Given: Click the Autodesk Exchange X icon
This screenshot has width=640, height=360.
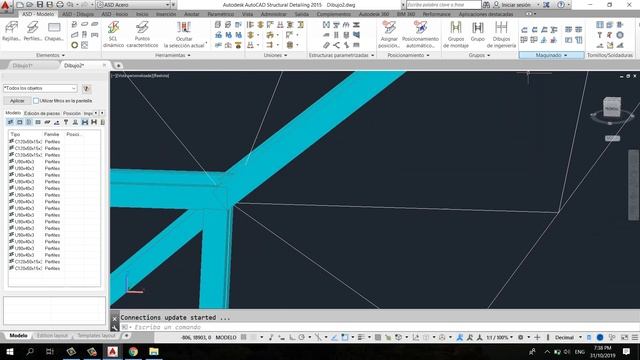Looking at the screenshot, I should click(547, 5).
